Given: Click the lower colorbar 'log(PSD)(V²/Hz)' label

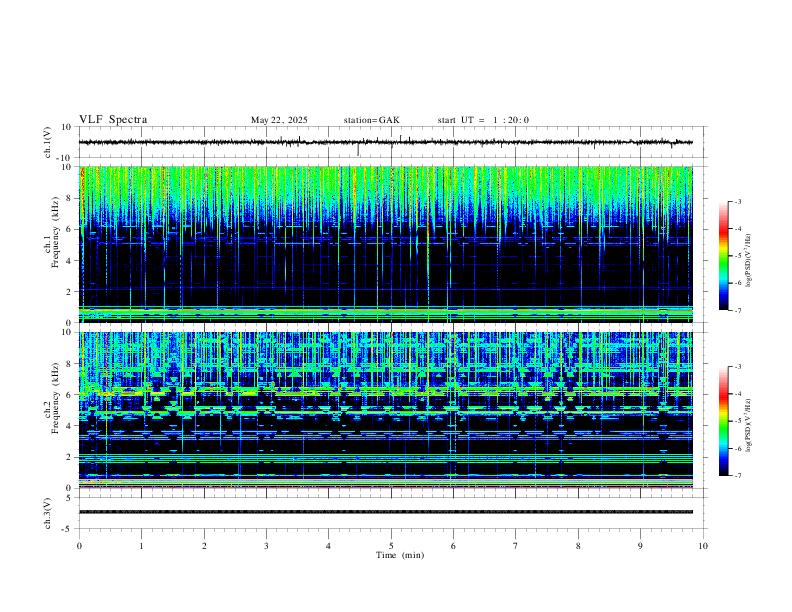Looking at the screenshot, I should point(749,425).
